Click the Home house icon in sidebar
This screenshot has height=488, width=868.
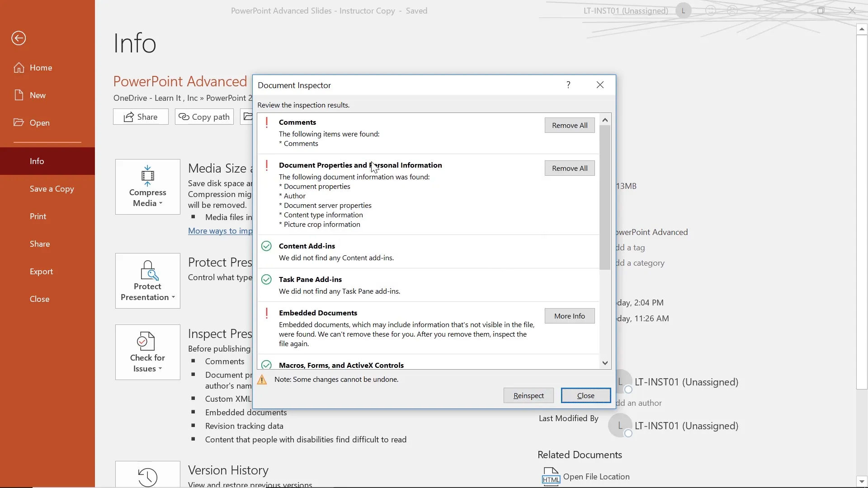tap(19, 68)
